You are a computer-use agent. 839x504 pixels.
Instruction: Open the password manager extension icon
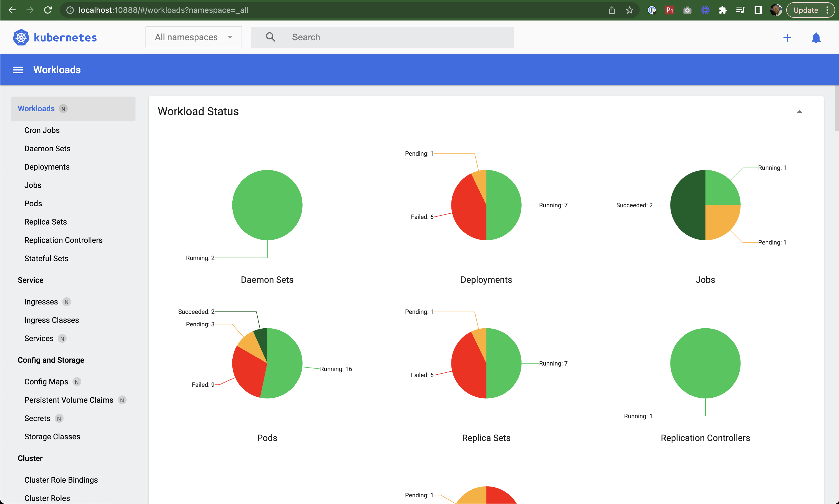click(x=652, y=10)
